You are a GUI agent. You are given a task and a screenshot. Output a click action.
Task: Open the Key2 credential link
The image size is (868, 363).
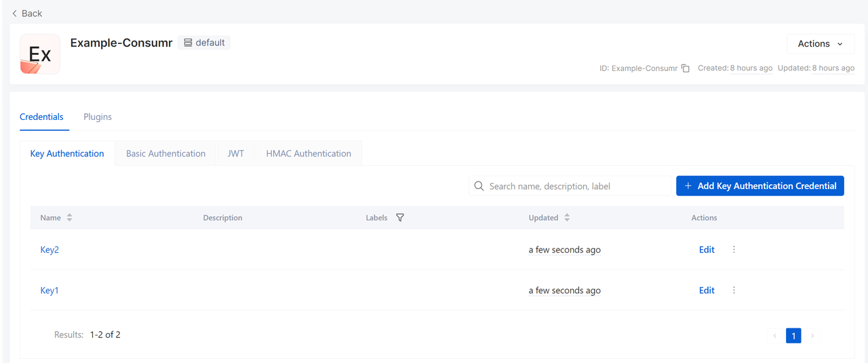(x=50, y=249)
